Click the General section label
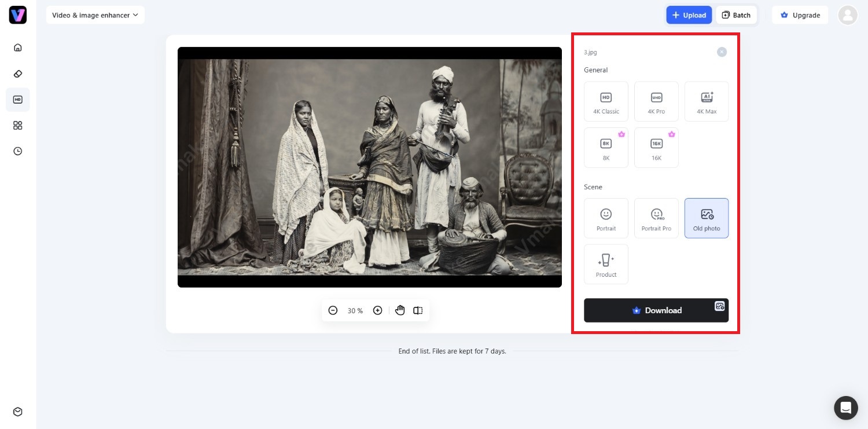Screen dimensions: 868x429 pyautogui.click(x=596, y=70)
